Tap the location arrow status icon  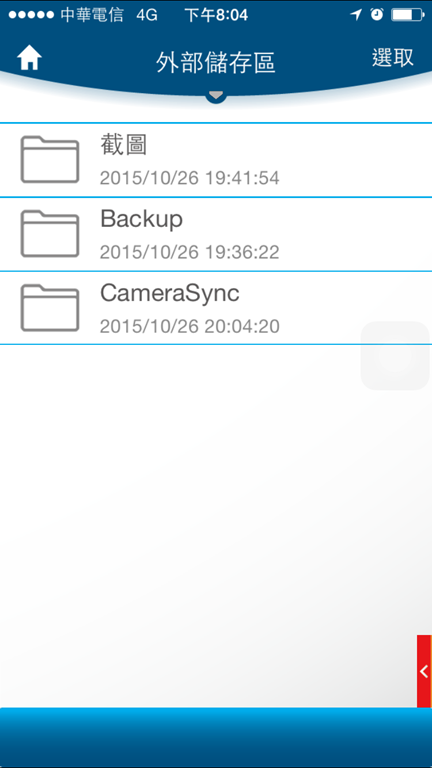click(x=356, y=15)
